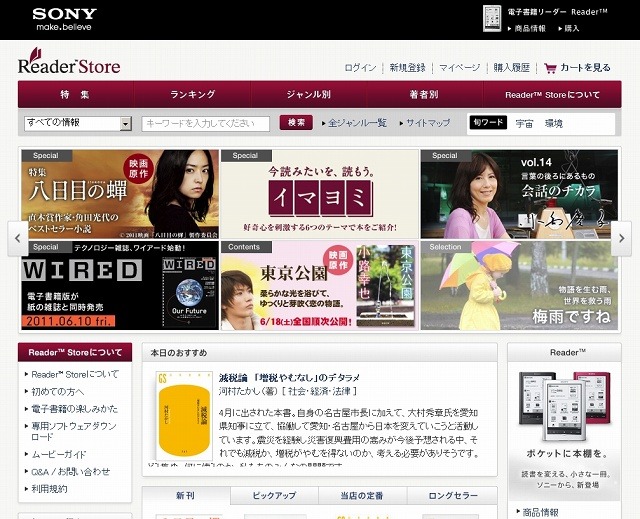Open the ジャンル別 menu
Screen dimensions: 640x519
[x=309, y=94]
